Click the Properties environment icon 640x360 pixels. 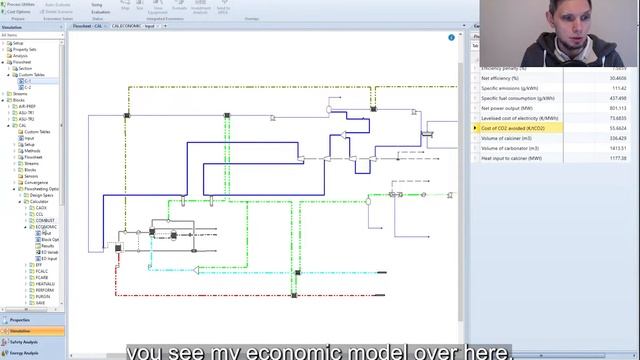tap(5, 320)
